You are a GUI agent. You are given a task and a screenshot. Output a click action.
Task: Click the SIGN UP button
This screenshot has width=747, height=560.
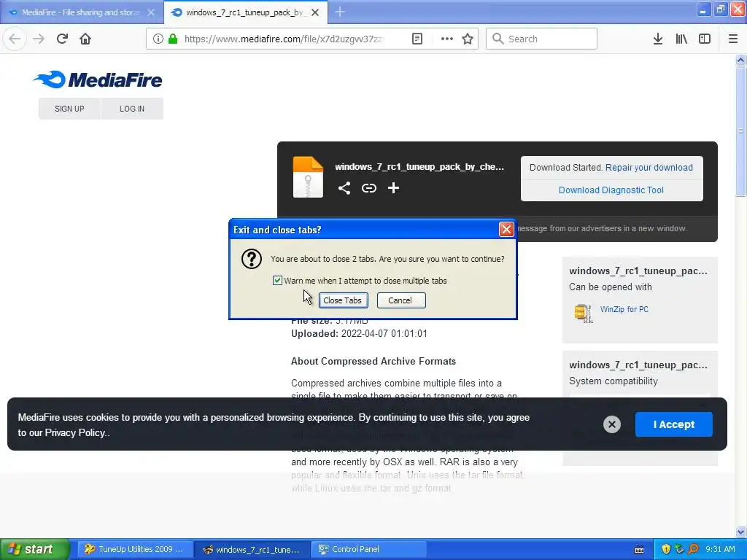pos(69,109)
